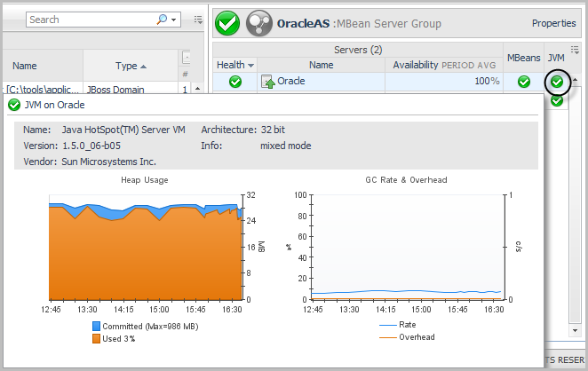Click the 100% availability cell

pos(444,81)
